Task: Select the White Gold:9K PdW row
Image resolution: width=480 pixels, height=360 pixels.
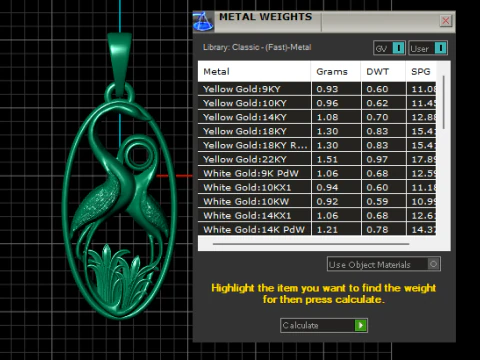Action: [x=317, y=173]
